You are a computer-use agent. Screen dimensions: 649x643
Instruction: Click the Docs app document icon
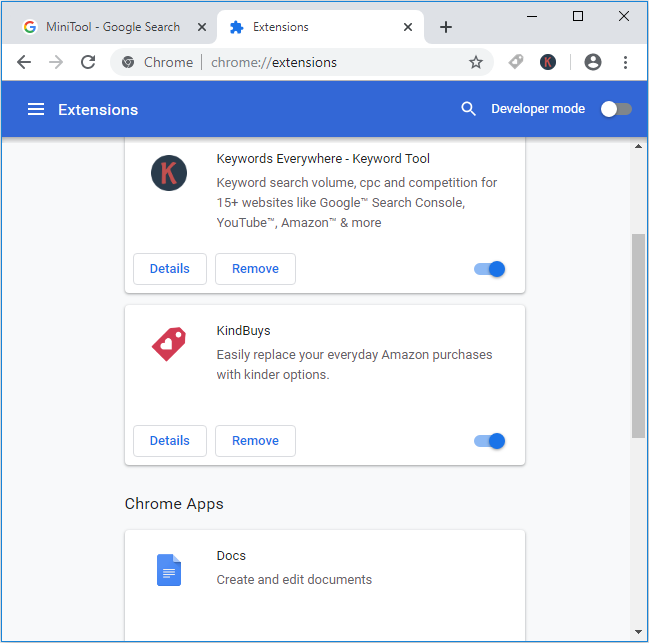[x=169, y=570]
